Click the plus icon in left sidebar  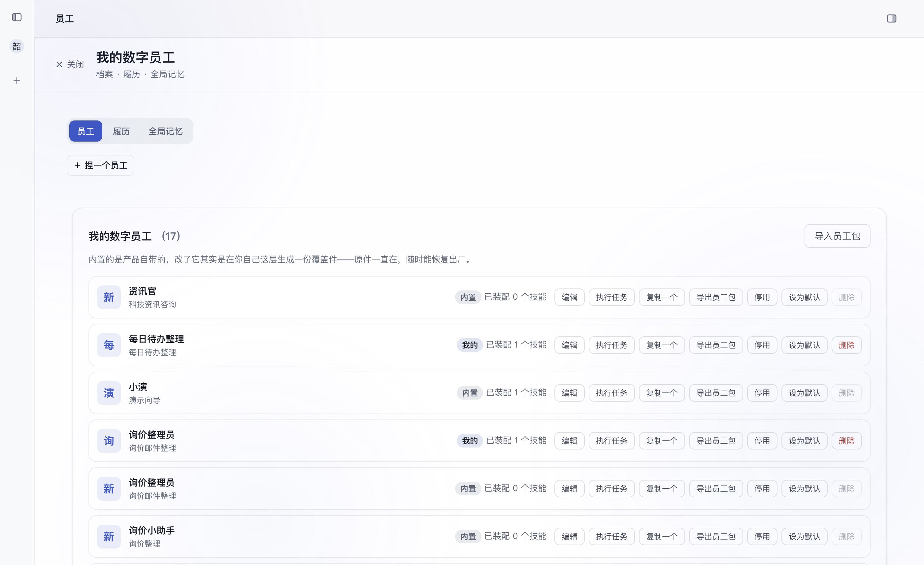[x=17, y=81]
